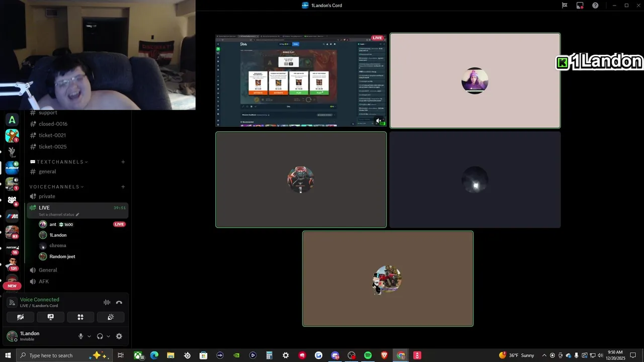Unmute the stream volume speaker icon
The height and width of the screenshot is (362, 644).
[x=379, y=121]
